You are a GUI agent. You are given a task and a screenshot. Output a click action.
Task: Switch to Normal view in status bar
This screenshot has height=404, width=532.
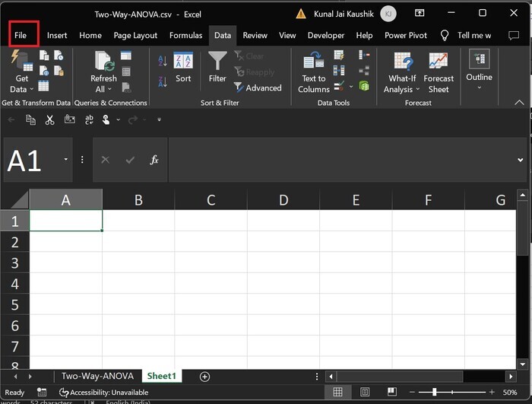337,393
